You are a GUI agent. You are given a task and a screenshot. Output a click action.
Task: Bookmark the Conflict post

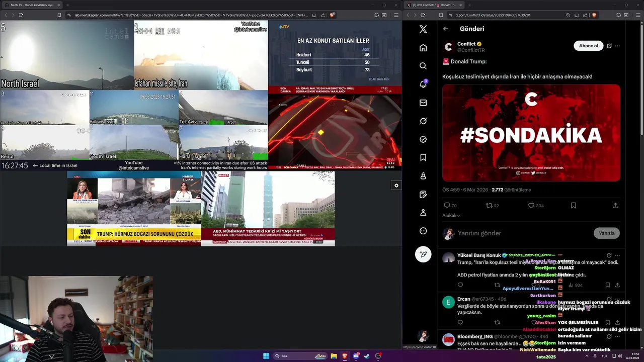(x=573, y=206)
